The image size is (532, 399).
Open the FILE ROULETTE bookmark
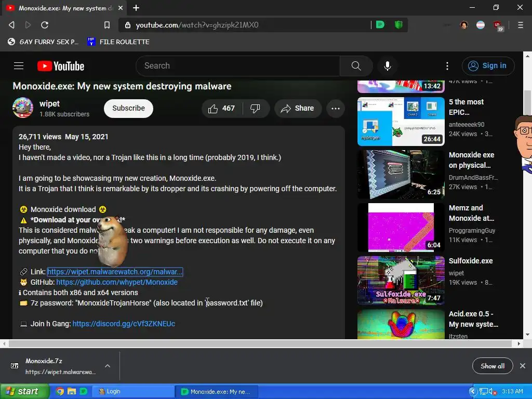click(118, 42)
